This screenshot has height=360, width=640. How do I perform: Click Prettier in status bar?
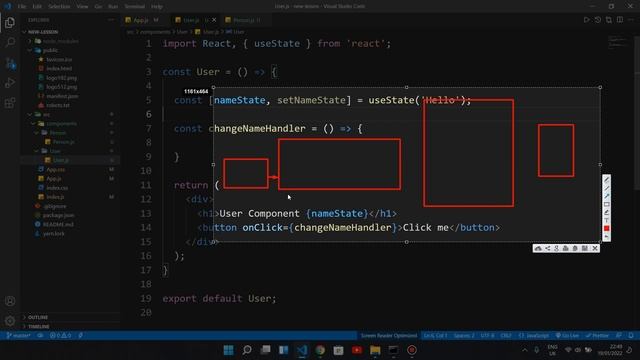pyautogui.click(x=597, y=336)
